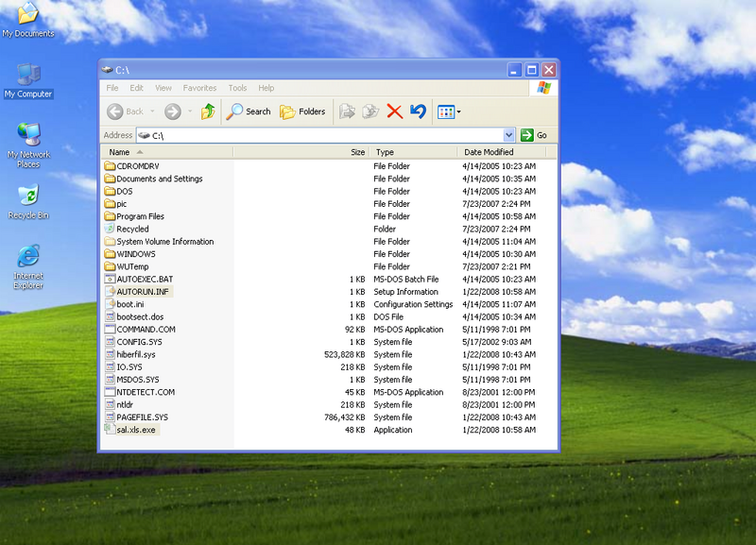Select the Internet Explorer desktop icon
This screenshot has height=545, width=756.
click(x=28, y=267)
